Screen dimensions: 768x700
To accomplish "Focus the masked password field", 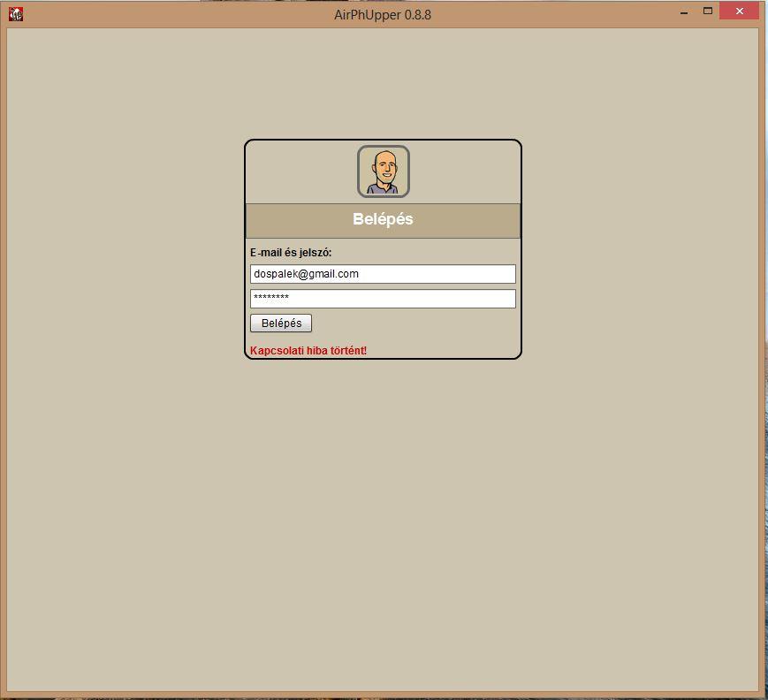I will tap(383, 299).
